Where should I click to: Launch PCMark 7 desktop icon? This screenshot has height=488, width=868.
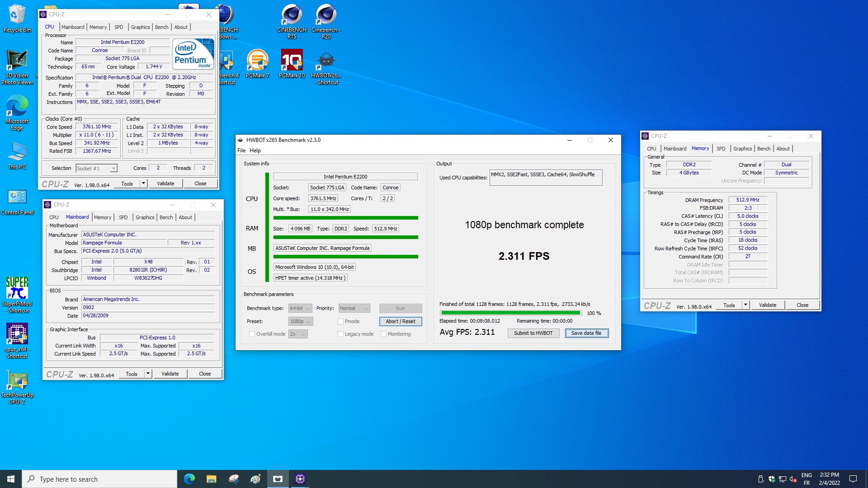click(258, 64)
